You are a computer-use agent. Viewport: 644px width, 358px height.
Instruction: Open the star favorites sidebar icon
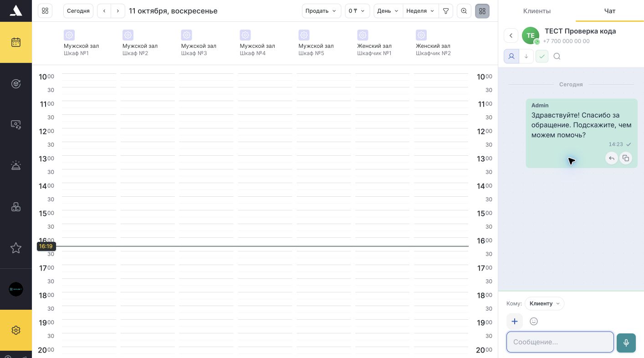(16, 248)
